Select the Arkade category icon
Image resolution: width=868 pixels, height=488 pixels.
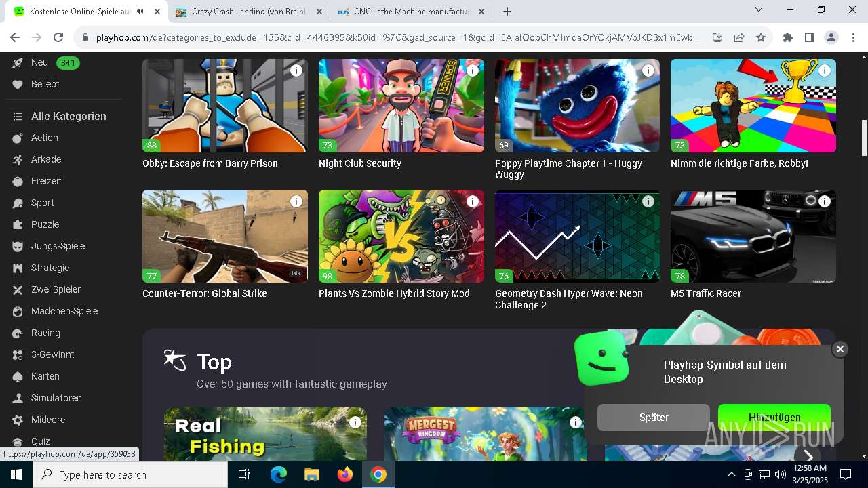coord(18,159)
